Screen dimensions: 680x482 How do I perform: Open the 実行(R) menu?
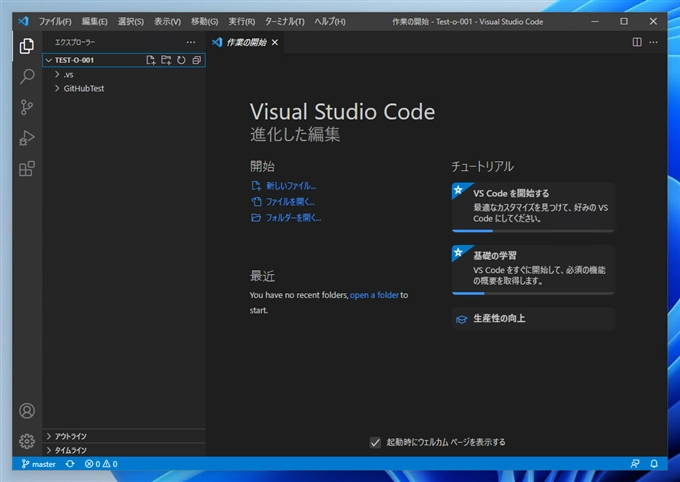click(x=242, y=21)
